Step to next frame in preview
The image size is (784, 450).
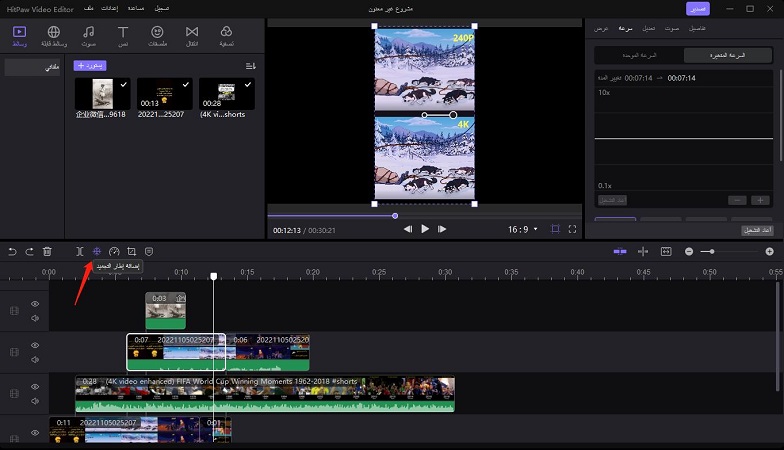point(442,229)
